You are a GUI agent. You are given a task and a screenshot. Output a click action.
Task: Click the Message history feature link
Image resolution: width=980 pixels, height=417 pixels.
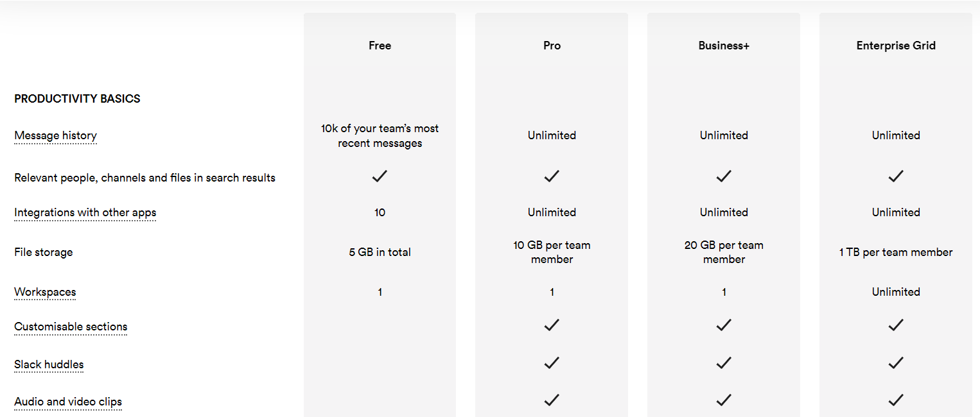[x=56, y=135]
